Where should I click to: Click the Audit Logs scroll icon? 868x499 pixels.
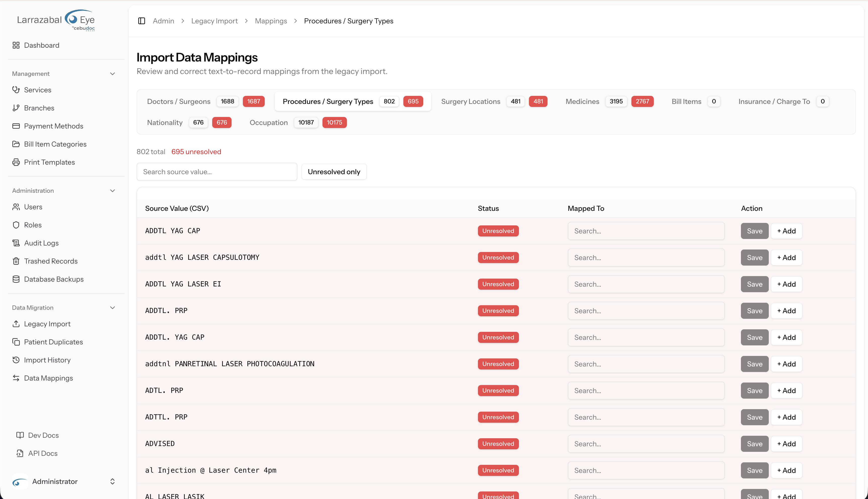(x=16, y=243)
